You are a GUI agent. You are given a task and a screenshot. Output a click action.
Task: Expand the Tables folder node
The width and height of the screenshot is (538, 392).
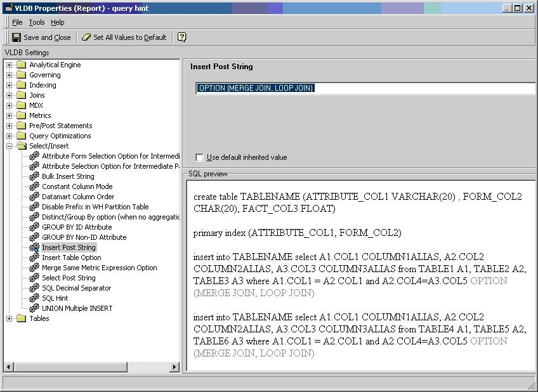point(10,318)
